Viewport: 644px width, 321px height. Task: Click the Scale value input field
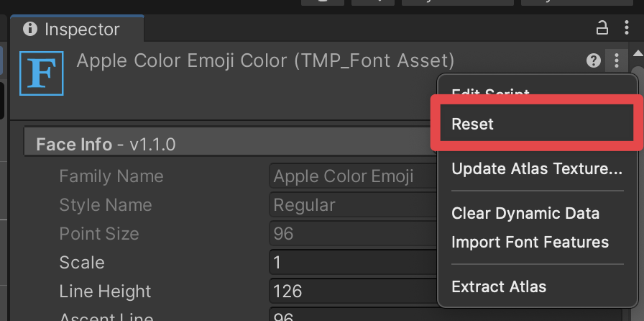[352, 263]
